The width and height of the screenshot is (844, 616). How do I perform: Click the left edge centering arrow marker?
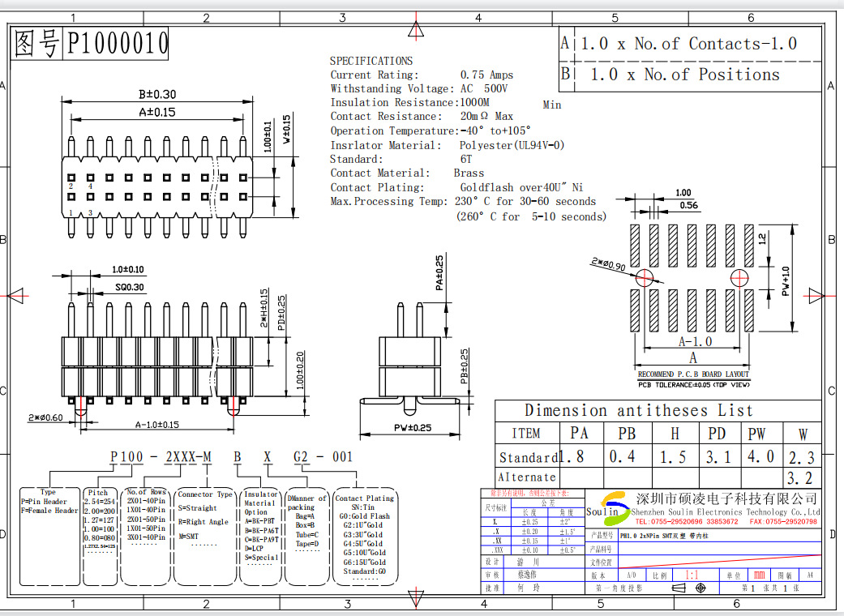pos(16,296)
